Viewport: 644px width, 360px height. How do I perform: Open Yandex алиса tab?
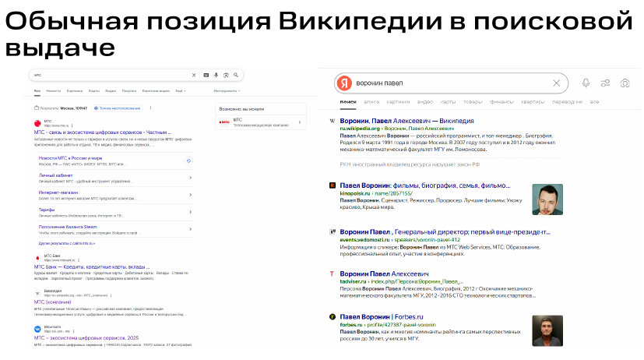coord(371,102)
